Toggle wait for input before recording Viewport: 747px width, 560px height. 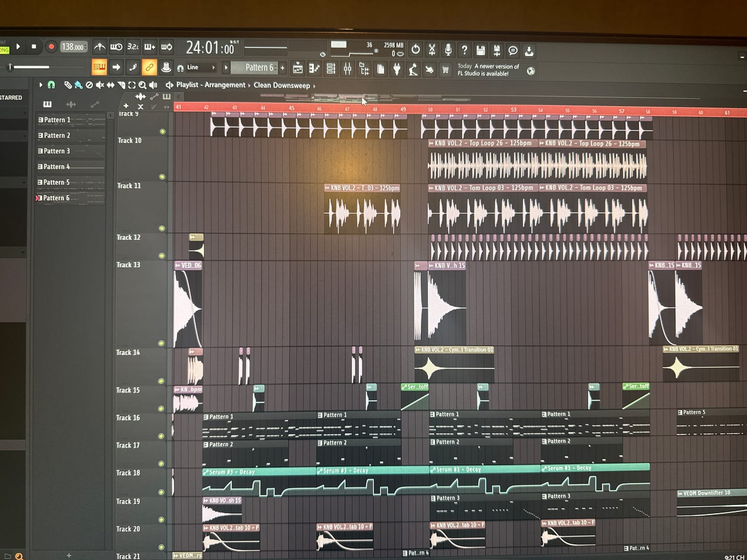pos(116,47)
